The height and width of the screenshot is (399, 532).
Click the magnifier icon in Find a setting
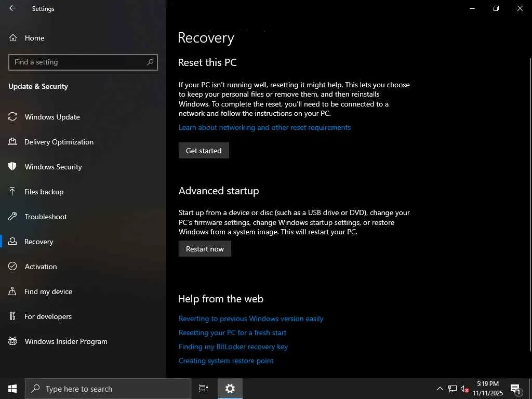coord(150,62)
